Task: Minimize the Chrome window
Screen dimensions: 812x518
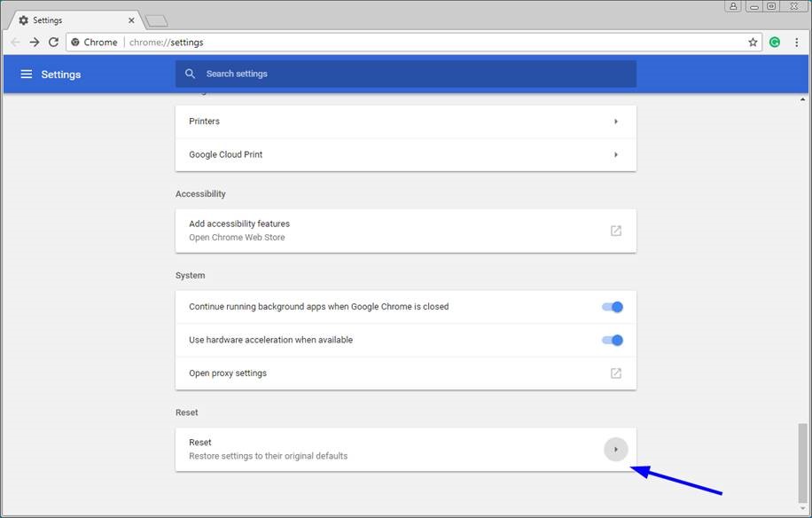Action: tap(754, 6)
